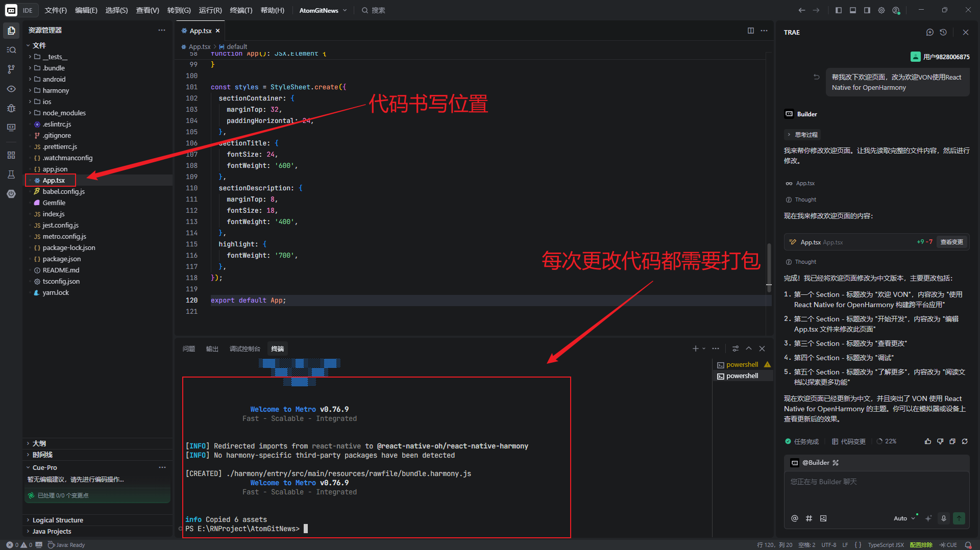Viewport: 980px width, 550px height.
Task: Close the TRAE chat panel
Action: tap(966, 32)
